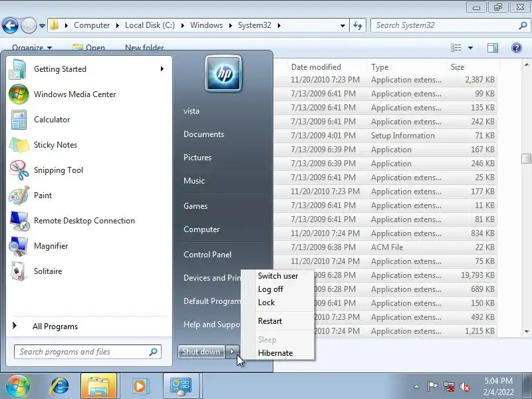This screenshot has width=532, height=399.
Task: Expand the Computer breadcrumb arrow
Action: pos(117,25)
